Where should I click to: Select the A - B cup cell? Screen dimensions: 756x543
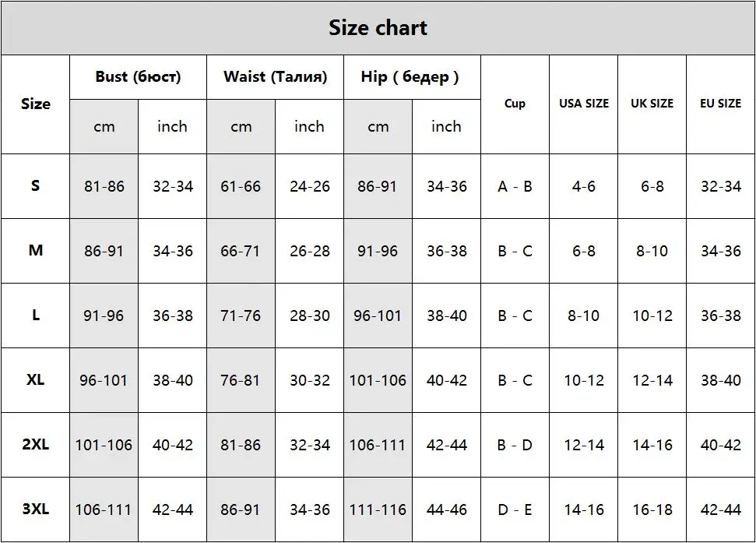(x=515, y=186)
